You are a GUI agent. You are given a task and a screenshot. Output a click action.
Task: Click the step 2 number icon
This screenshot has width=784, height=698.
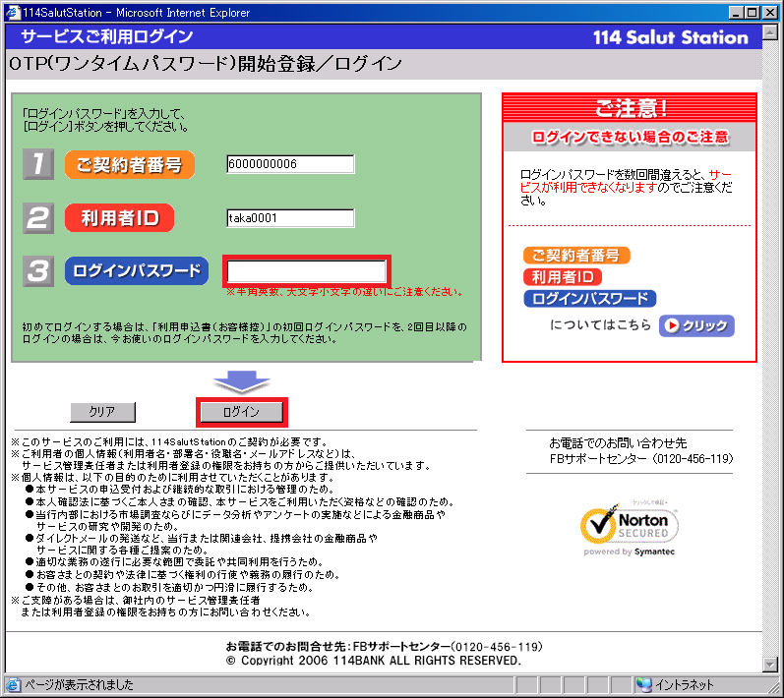tap(37, 218)
